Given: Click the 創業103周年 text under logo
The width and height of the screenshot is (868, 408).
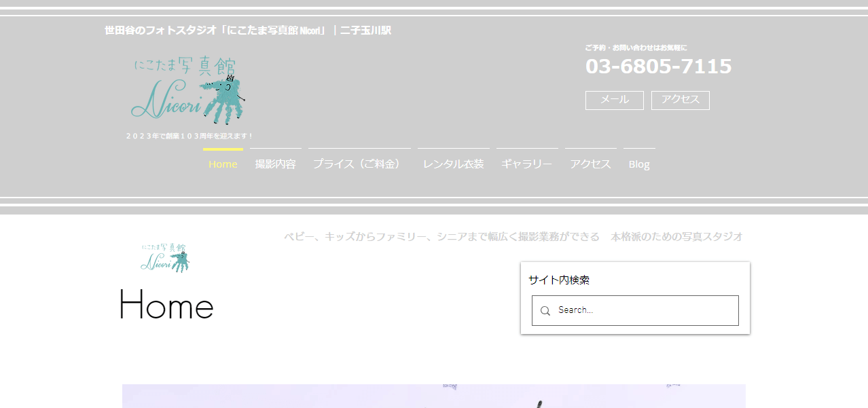Looking at the screenshot, I should coord(189,136).
